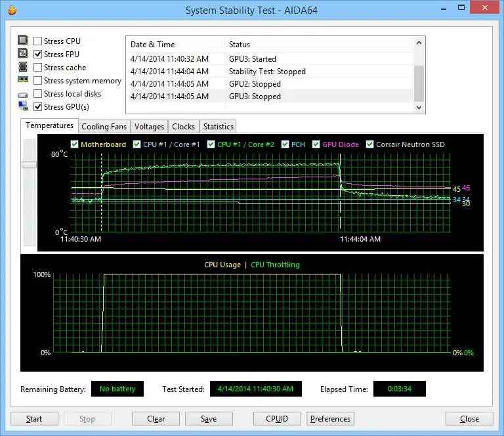
Task: Click the CPU Usage graph legend label
Action: (222, 265)
